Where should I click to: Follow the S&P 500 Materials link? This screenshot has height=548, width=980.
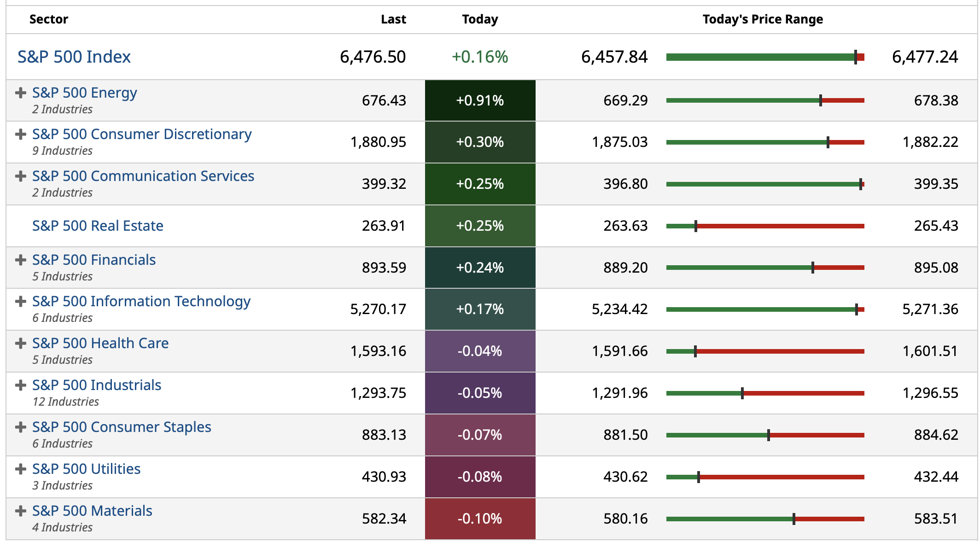tap(92, 511)
